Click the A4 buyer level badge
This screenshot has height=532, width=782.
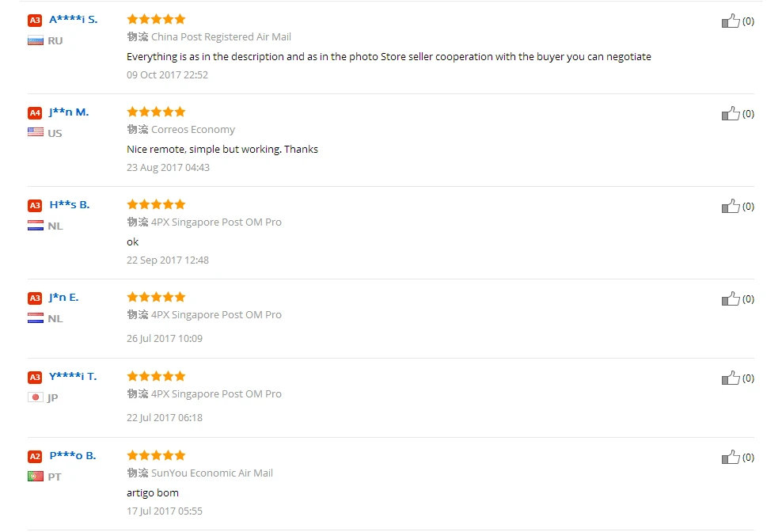(x=35, y=112)
